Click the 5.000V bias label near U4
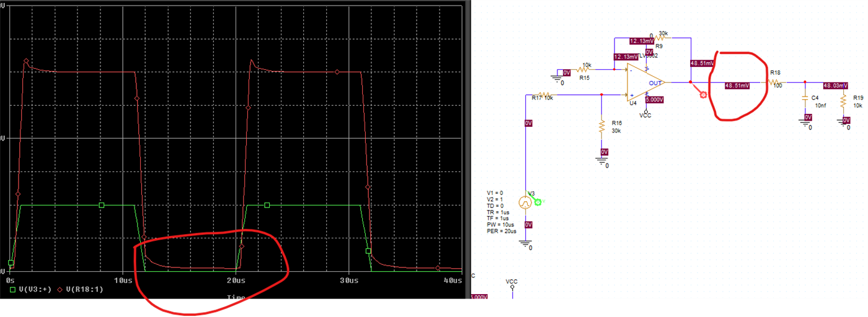This screenshot has height=317, width=868. (655, 99)
